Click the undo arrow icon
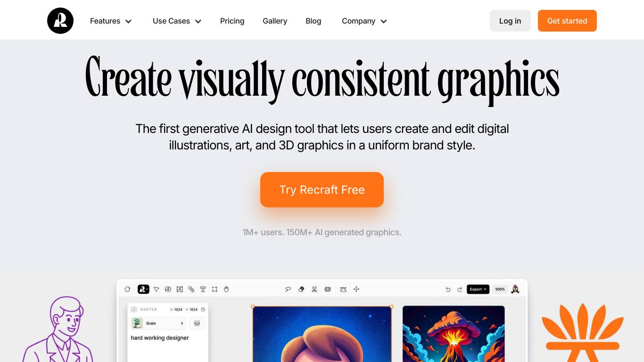This screenshot has width=644, height=362. (x=448, y=289)
